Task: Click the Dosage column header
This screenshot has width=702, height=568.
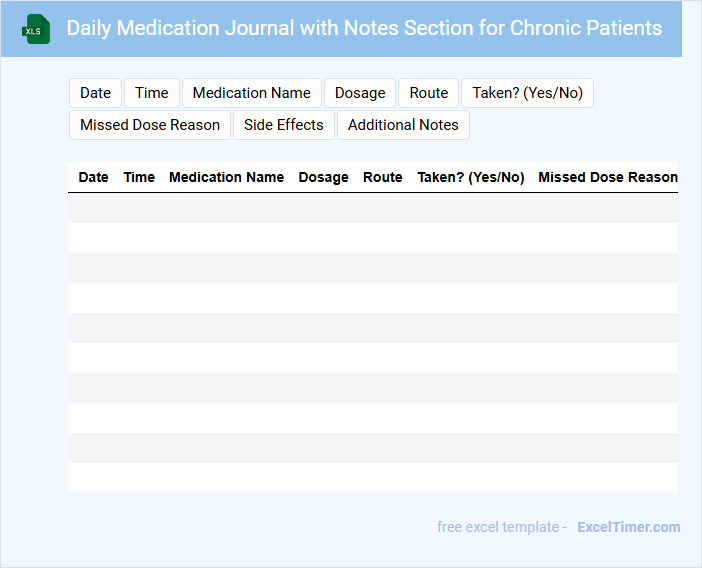Action: tap(323, 177)
